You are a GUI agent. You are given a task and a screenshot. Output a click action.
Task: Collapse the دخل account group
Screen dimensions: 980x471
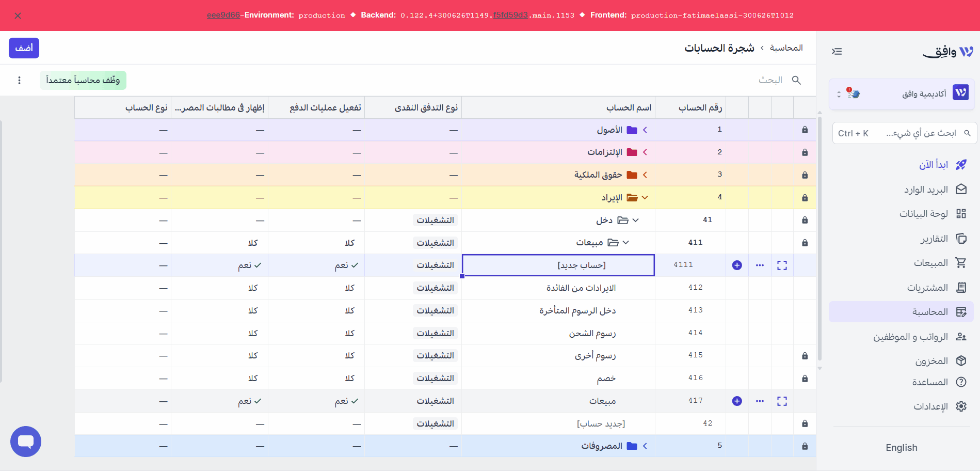(636, 220)
